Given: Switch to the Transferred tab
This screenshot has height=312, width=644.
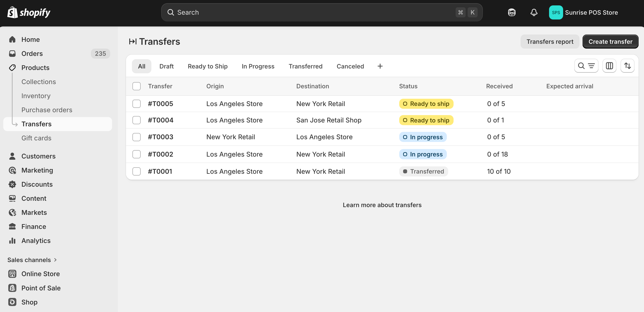Looking at the screenshot, I should point(305,66).
